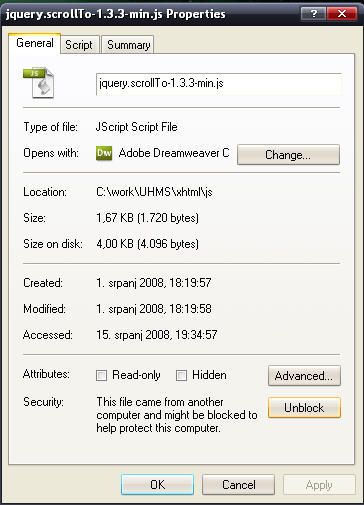Click into the file name text field
Viewport: 364px width, 505px height.
click(x=219, y=84)
